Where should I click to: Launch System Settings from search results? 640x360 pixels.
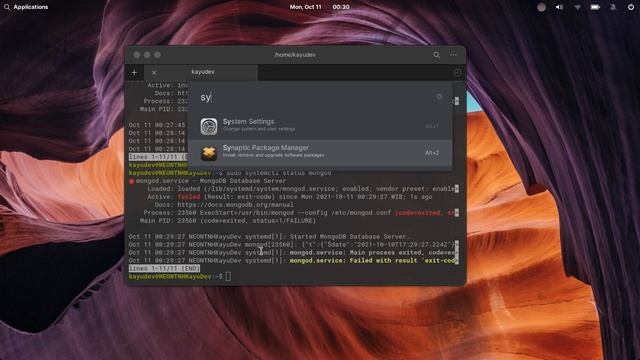tap(320, 126)
